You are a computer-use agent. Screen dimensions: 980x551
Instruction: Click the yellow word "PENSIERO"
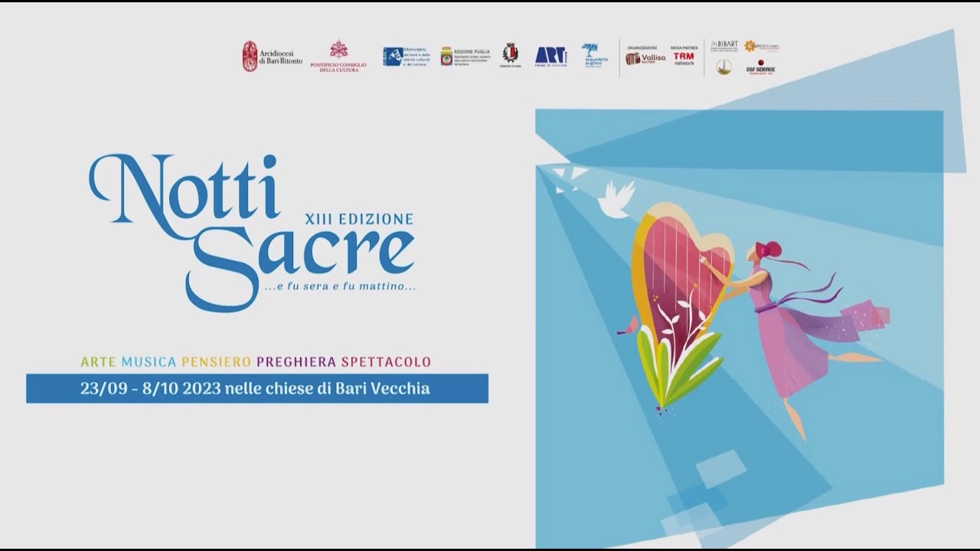click(216, 361)
